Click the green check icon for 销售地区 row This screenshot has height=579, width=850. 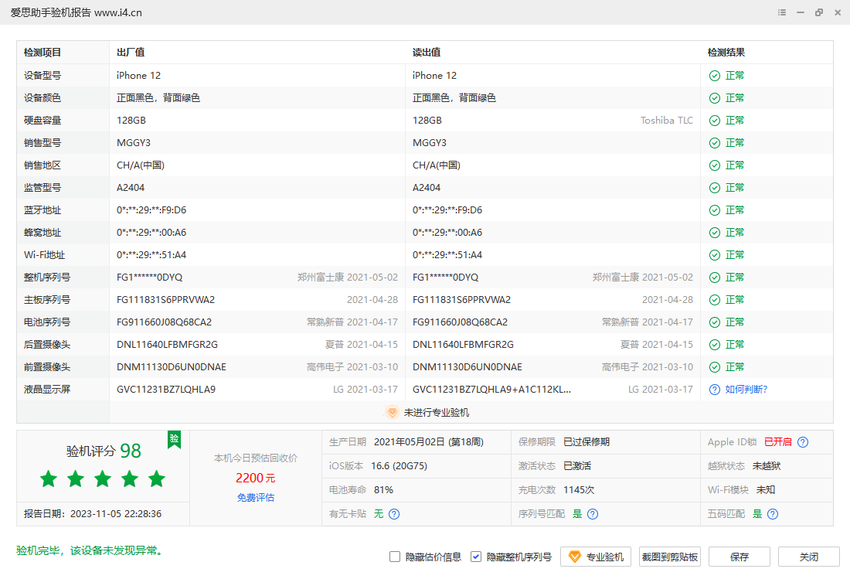coord(714,165)
